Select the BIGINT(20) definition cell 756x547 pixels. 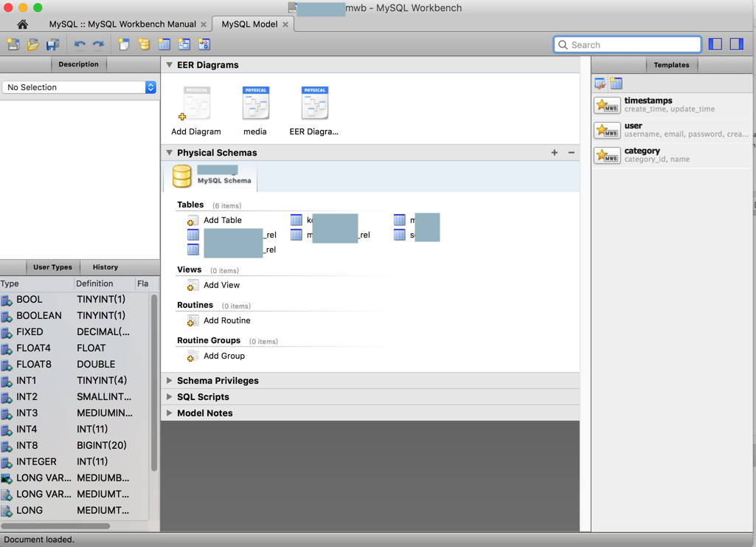[x=102, y=446]
